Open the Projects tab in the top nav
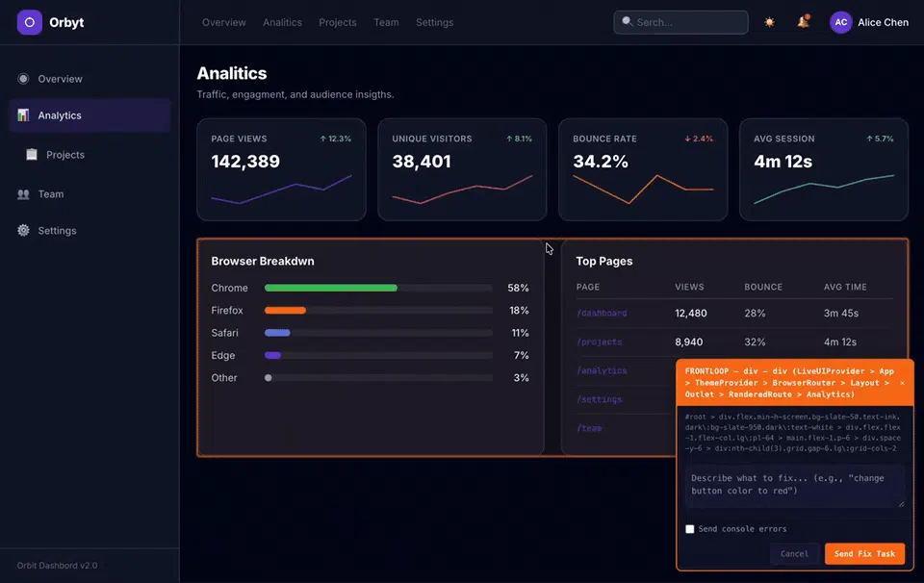Viewport: 924px width, 583px height. pyautogui.click(x=338, y=22)
